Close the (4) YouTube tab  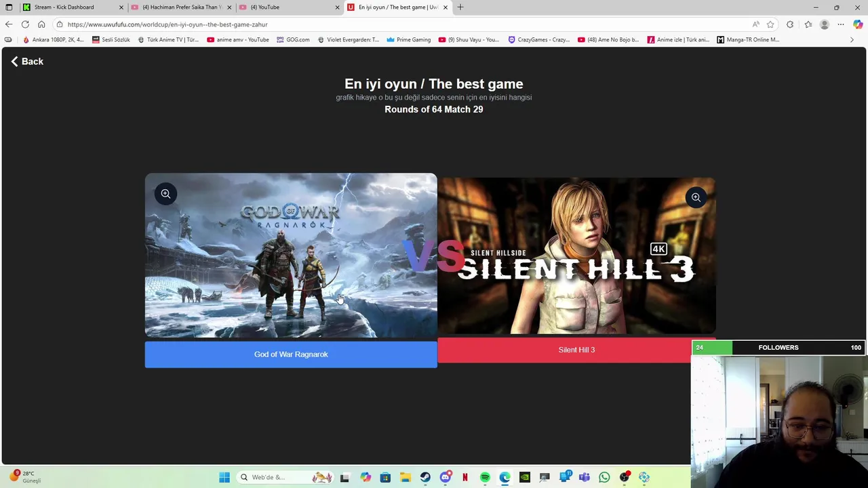337,7
